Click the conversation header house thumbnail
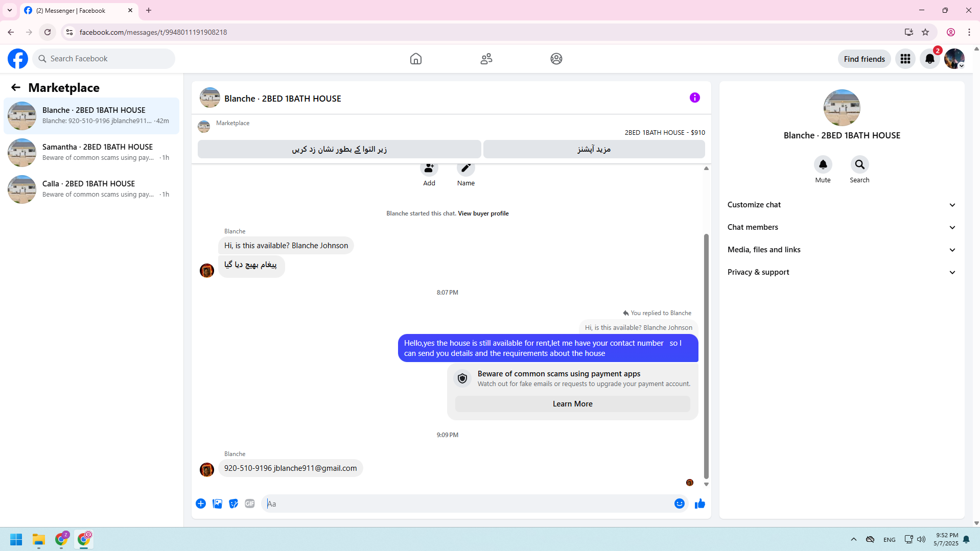This screenshot has height=551, width=980. (x=209, y=98)
